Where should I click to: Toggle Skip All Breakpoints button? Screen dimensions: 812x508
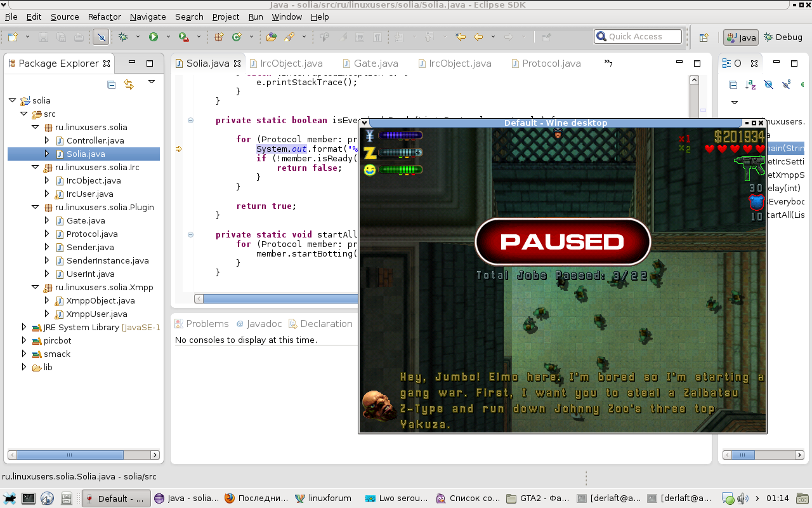100,37
